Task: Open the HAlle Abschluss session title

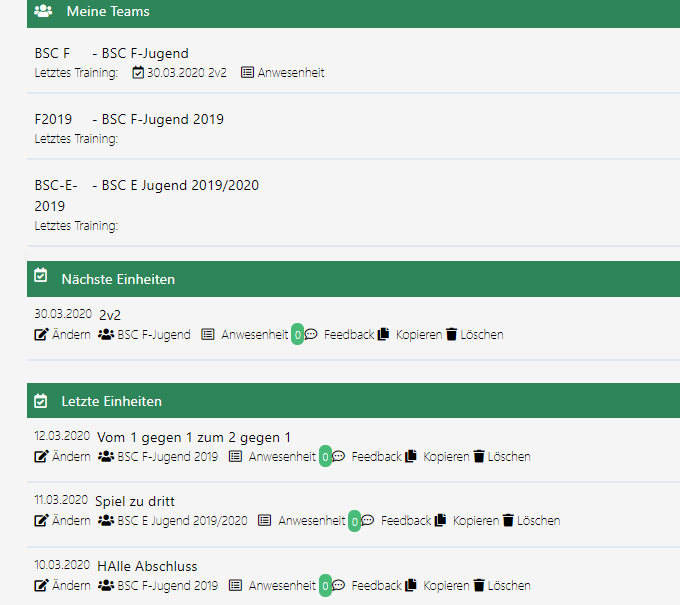Action: coord(147,566)
